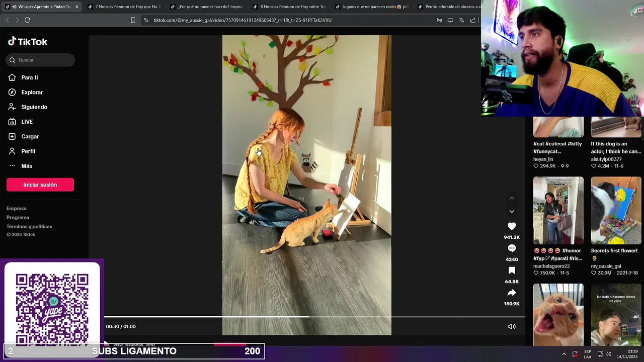The image size is (644, 362).
Task: Open the yawning orange cat thumbnail
Action: 558,315
